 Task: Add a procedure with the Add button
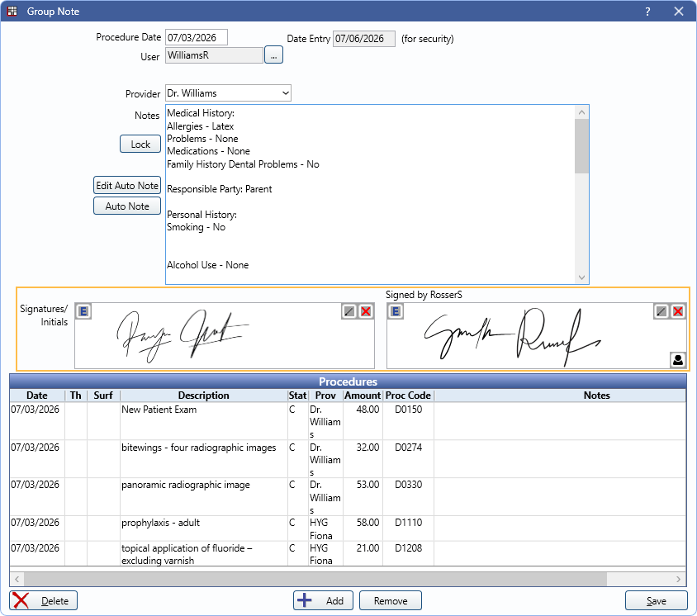323,601
